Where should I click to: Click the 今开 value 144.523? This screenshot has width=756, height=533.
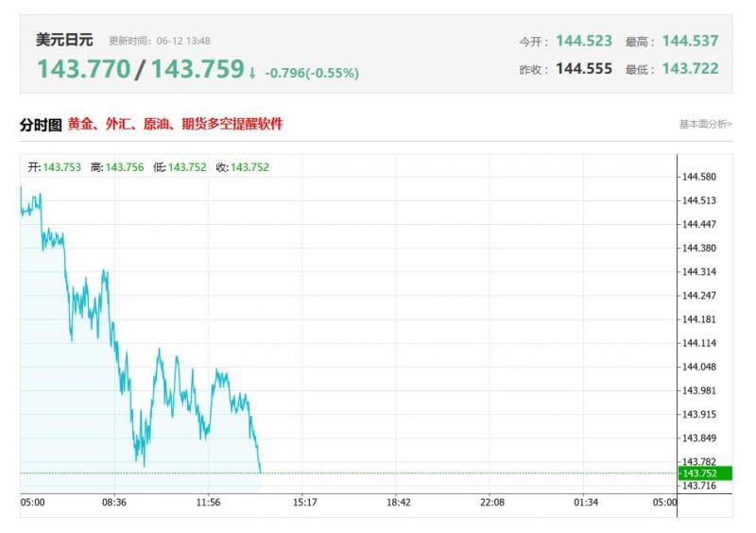point(584,41)
